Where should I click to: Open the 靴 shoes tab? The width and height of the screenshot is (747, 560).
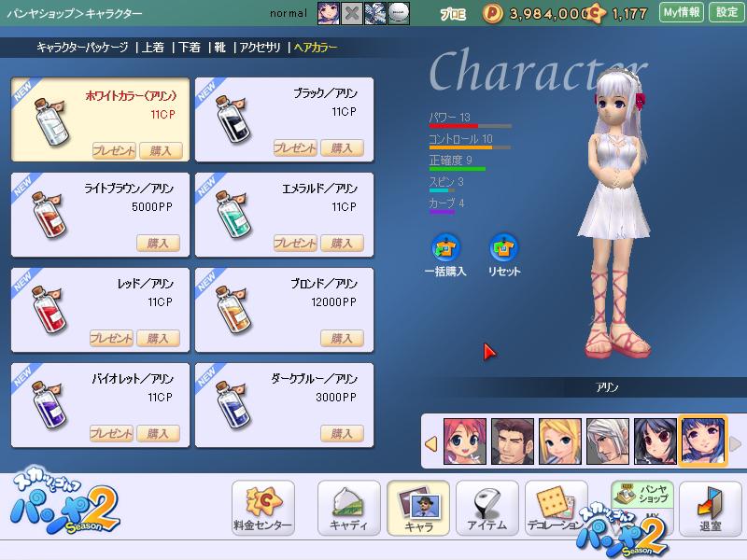pyautogui.click(x=219, y=48)
